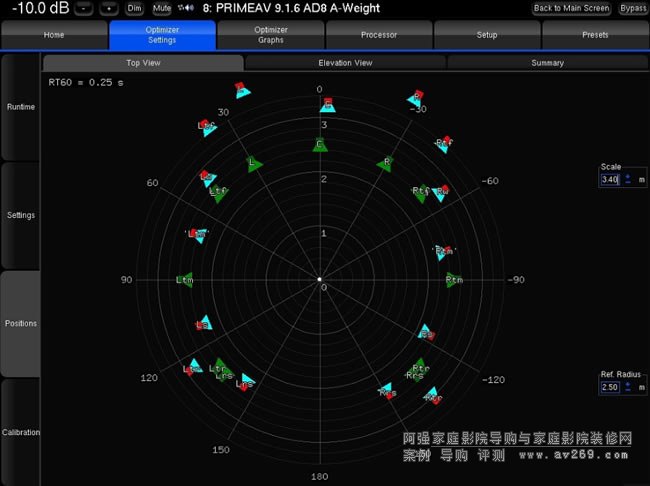Click the green R speaker marker
This screenshot has width=650, height=486.
(x=386, y=163)
